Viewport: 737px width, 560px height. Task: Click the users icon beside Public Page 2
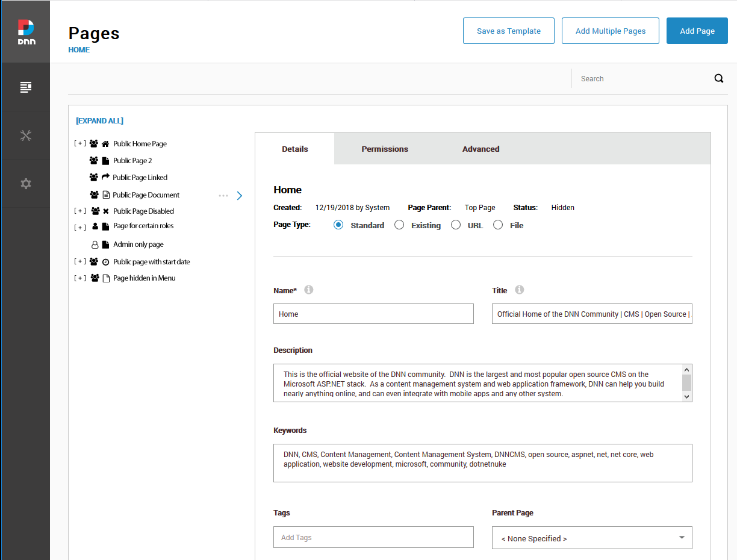[94, 161]
